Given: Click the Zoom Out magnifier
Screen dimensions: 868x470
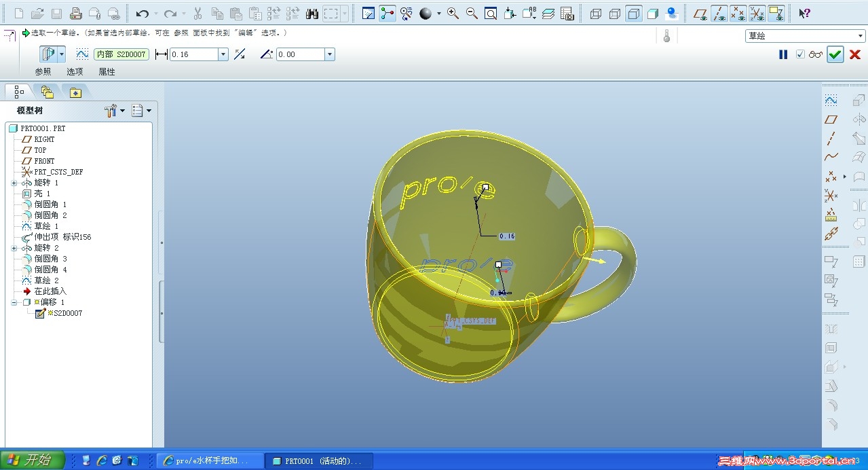Looking at the screenshot, I should [472, 13].
